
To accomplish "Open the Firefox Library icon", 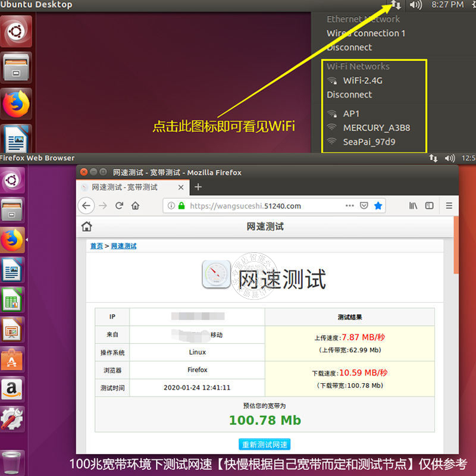I will (413, 206).
